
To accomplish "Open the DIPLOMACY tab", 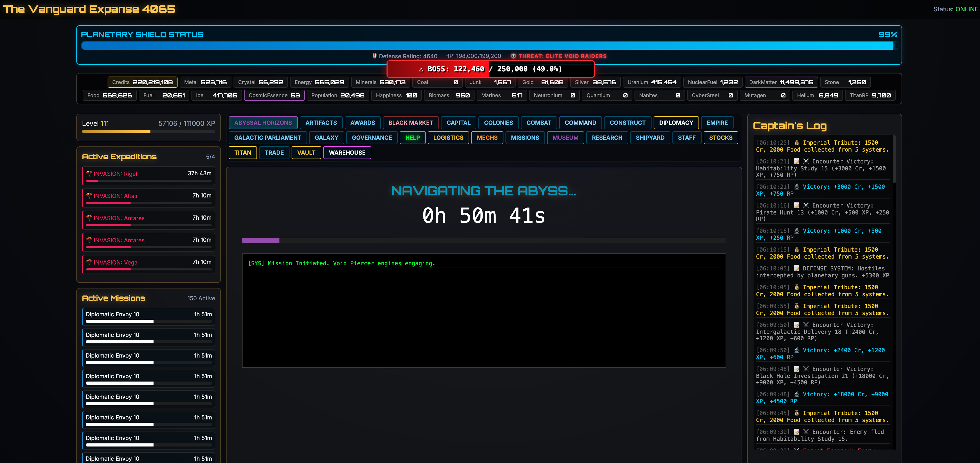I will tap(676, 123).
